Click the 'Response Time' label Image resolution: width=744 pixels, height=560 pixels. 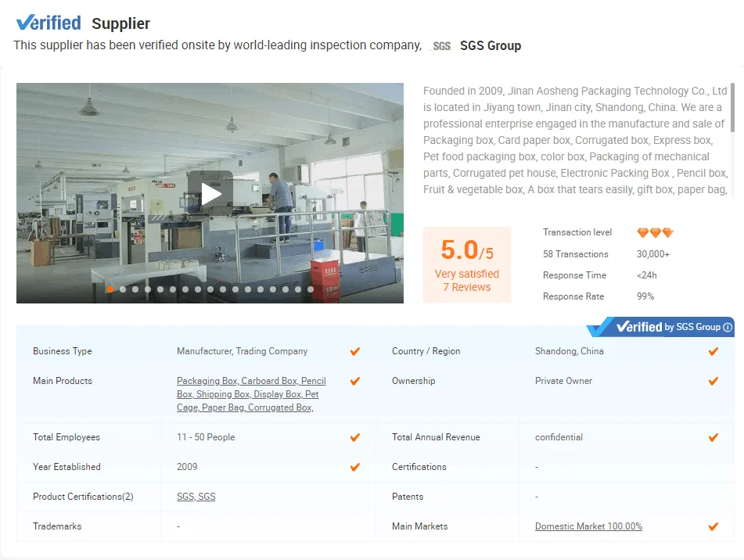(574, 275)
